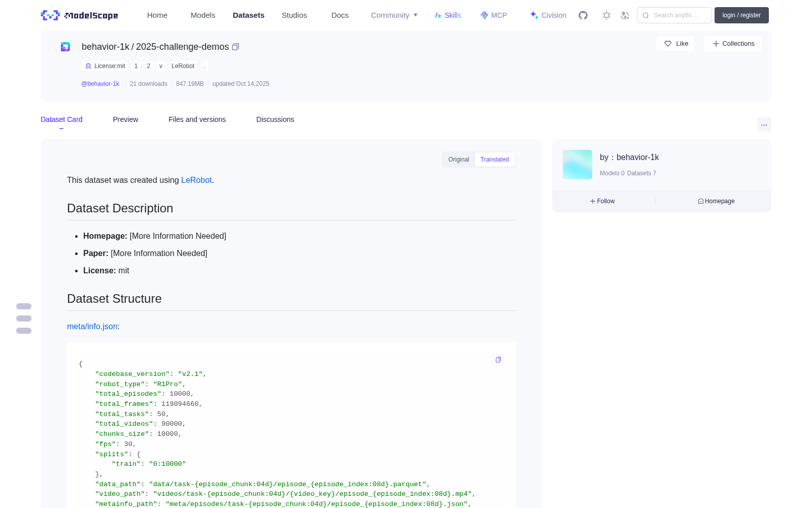
Task: Open the Collections add menu
Action: [x=733, y=44]
